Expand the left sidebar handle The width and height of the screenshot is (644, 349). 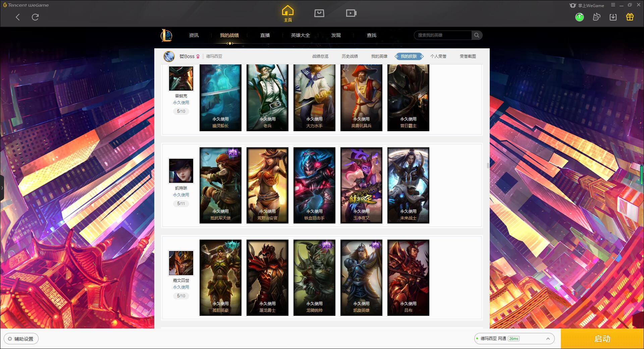[2, 188]
